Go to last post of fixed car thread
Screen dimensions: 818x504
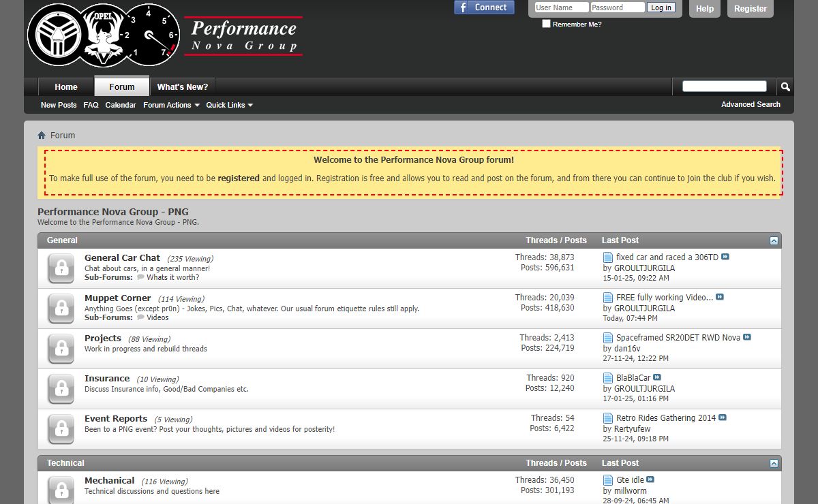(725, 257)
